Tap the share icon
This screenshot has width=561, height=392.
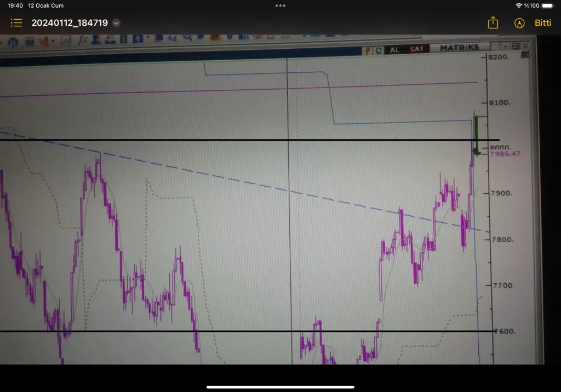(493, 23)
